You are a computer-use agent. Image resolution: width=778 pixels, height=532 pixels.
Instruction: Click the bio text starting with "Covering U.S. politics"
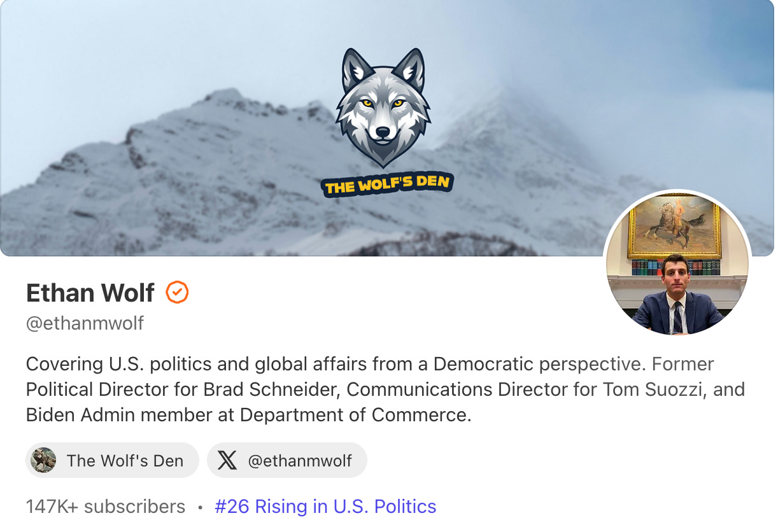[385, 389]
